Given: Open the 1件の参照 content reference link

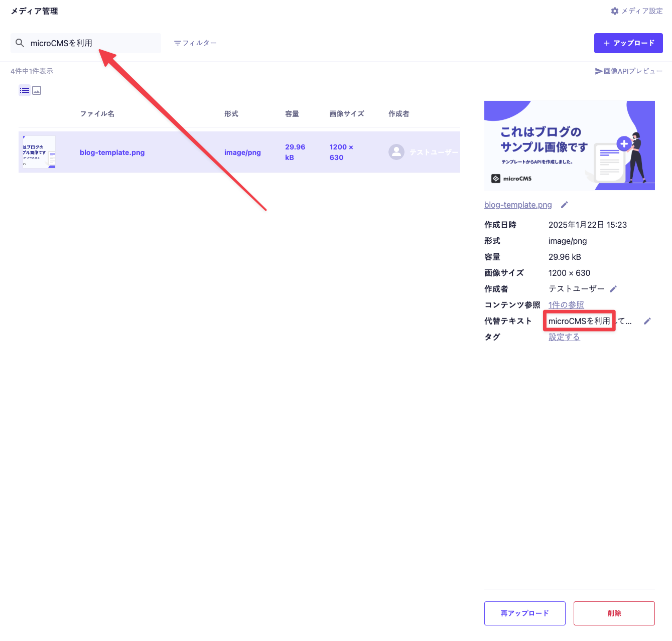Looking at the screenshot, I should pyautogui.click(x=566, y=305).
